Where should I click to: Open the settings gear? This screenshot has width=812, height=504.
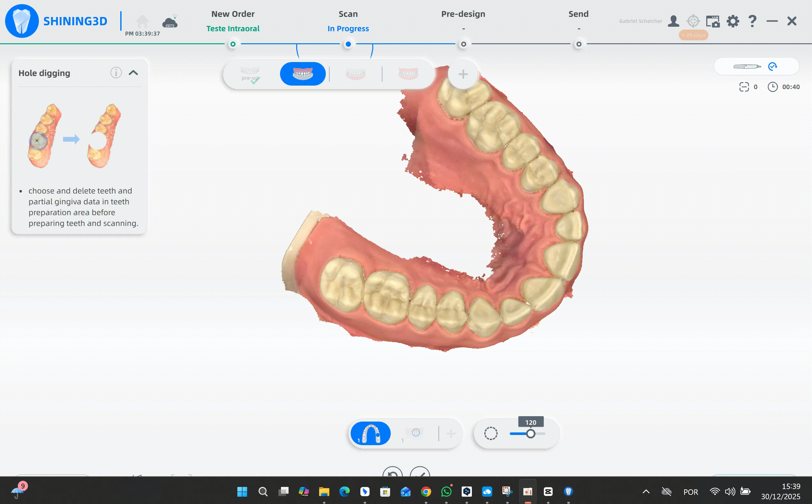[733, 21]
